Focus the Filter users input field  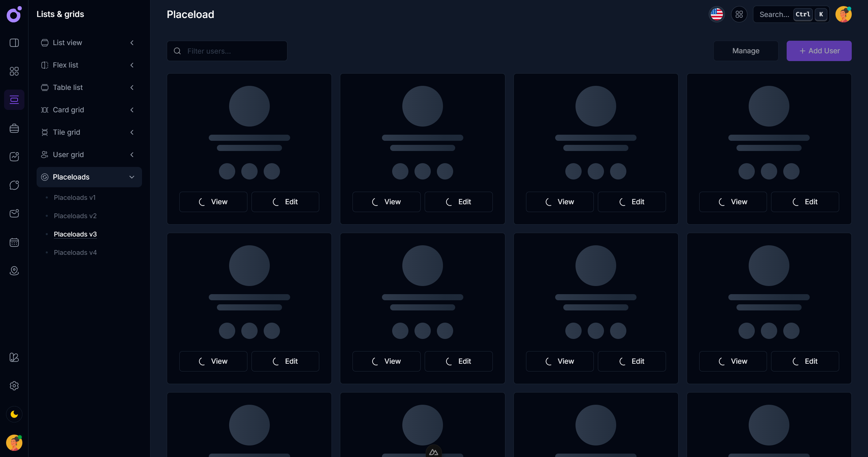coord(234,51)
